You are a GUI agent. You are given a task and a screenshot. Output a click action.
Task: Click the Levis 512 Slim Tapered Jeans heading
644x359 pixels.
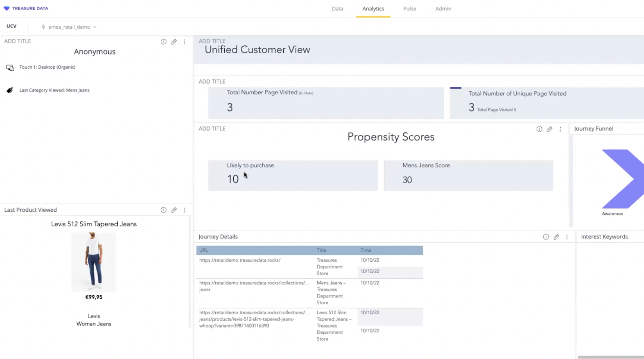(94, 224)
